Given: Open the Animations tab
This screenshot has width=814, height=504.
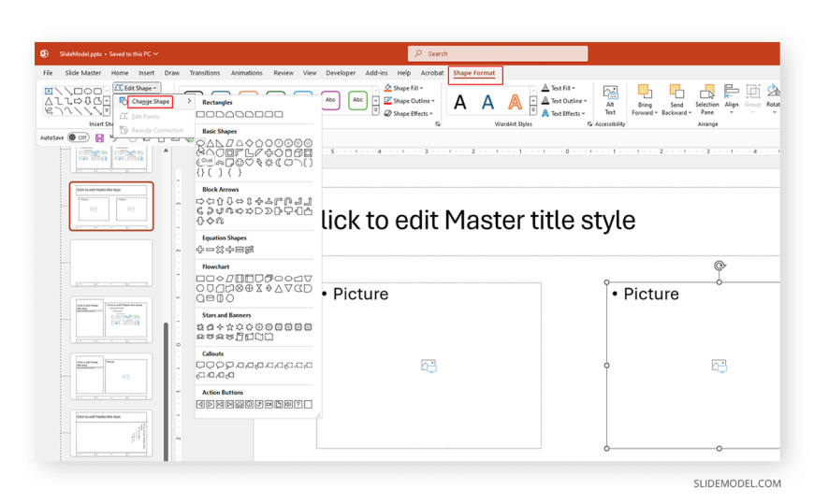Looking at the screenshot, I should pos(247,73).
